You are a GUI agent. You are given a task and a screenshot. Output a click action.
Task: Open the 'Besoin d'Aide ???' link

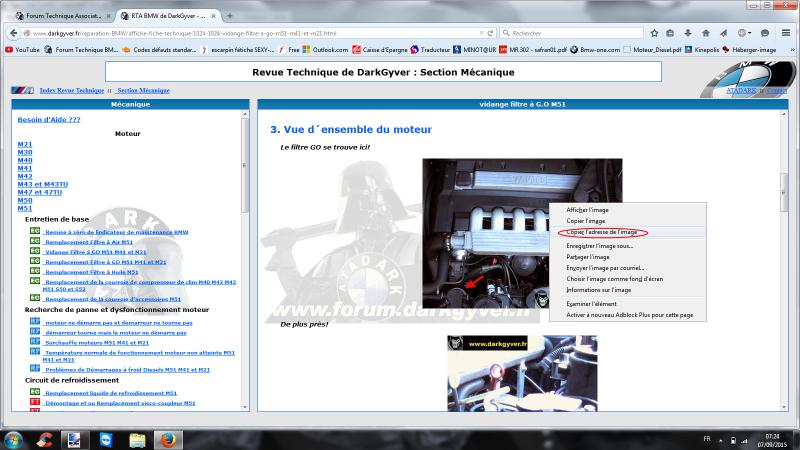pos(49,120)
